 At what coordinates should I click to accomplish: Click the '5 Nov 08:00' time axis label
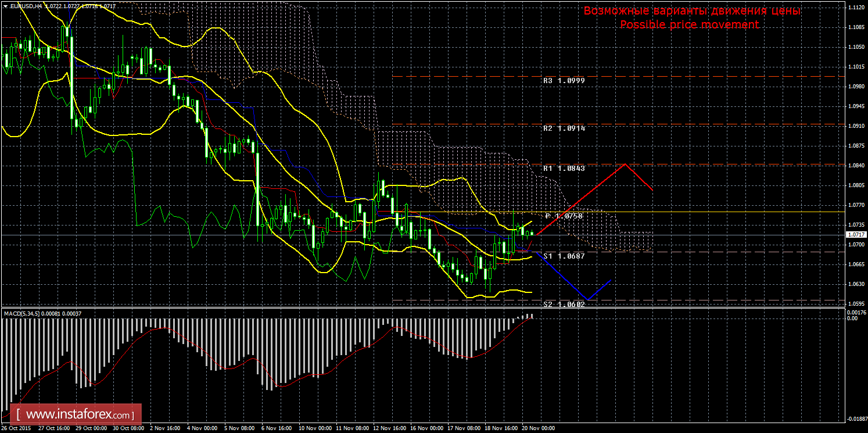point(240,428)
